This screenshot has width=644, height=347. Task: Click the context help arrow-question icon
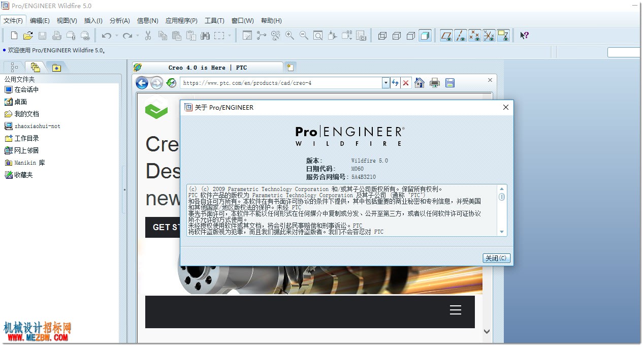point(525,36)
